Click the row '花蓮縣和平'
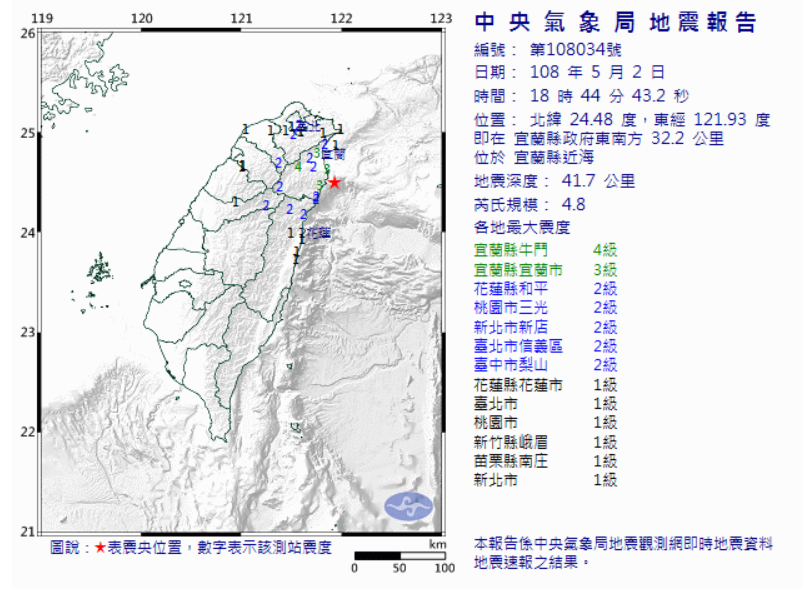 [x=546, y=289]
